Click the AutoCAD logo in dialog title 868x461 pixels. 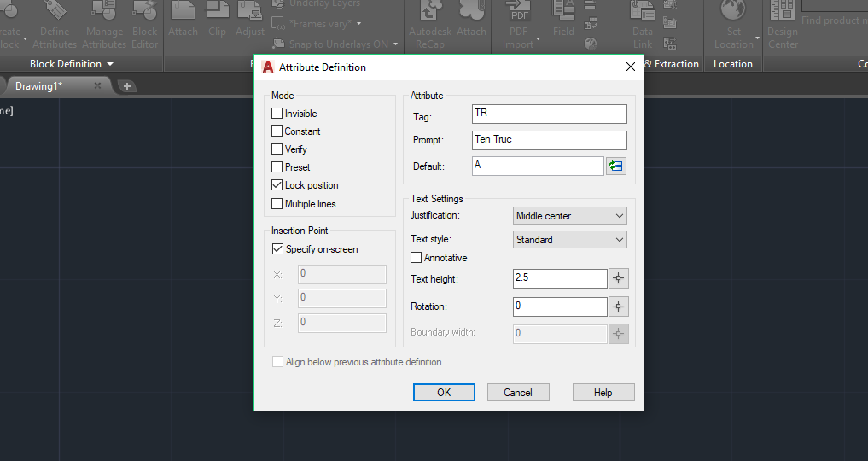(x=267, y=67)
